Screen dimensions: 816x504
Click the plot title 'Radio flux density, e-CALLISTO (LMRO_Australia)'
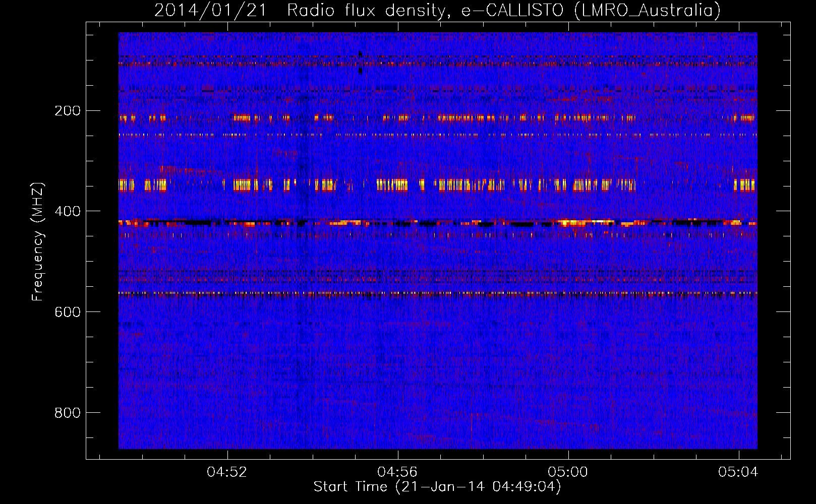pyautogui.click(x=504, y=10)
